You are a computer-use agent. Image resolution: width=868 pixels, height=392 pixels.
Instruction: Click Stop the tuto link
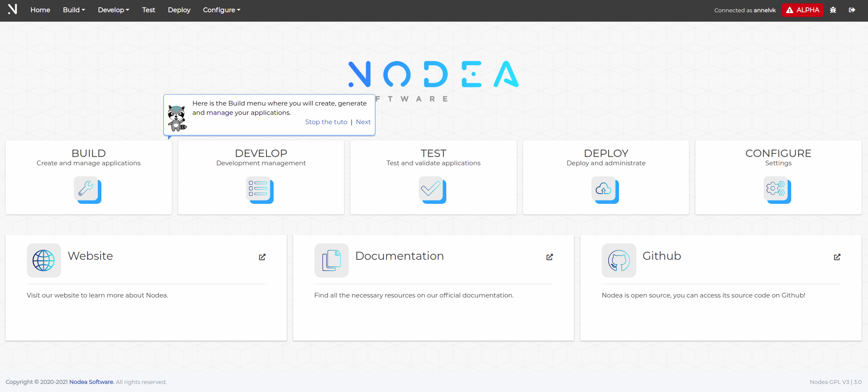[326, 122]
